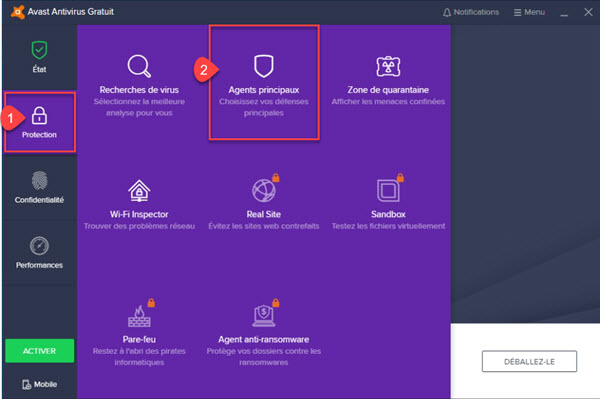This screenshot has height=399, width=600.
Task: Click the DÉBALLEZ-LE button
Action: (x=529, y=362)
